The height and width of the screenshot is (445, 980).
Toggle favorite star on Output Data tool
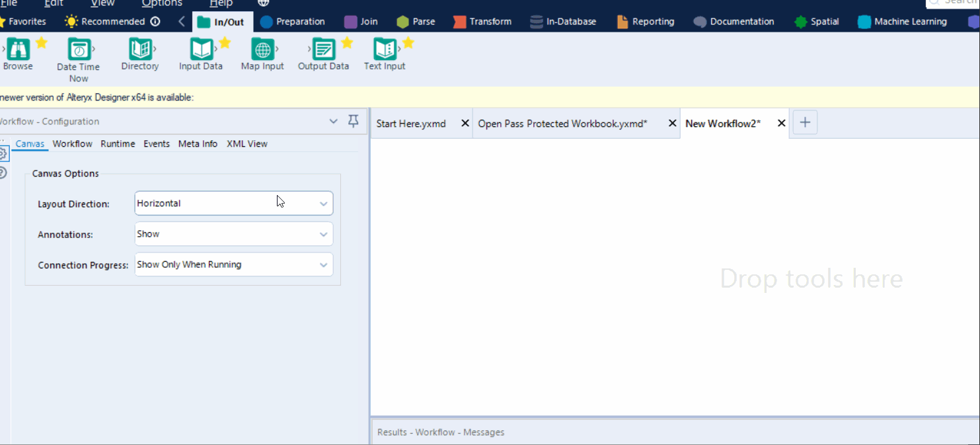point(347,43)
